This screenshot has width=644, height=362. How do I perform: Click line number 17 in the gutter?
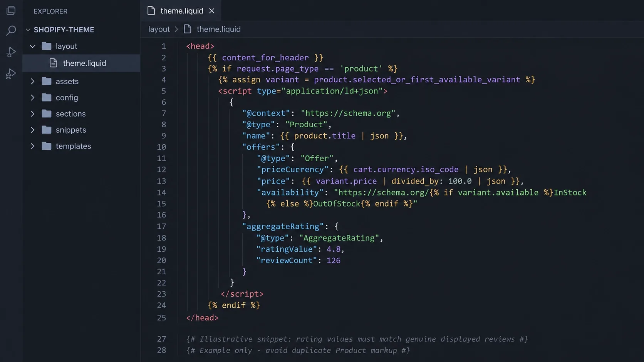(x=161, y=226)
